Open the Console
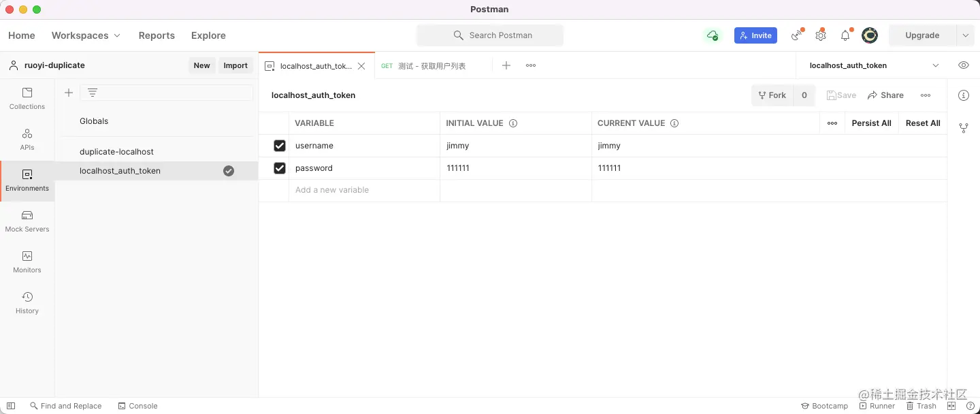The width and height of the screenshot is (980, 414). tap(137, 406)
